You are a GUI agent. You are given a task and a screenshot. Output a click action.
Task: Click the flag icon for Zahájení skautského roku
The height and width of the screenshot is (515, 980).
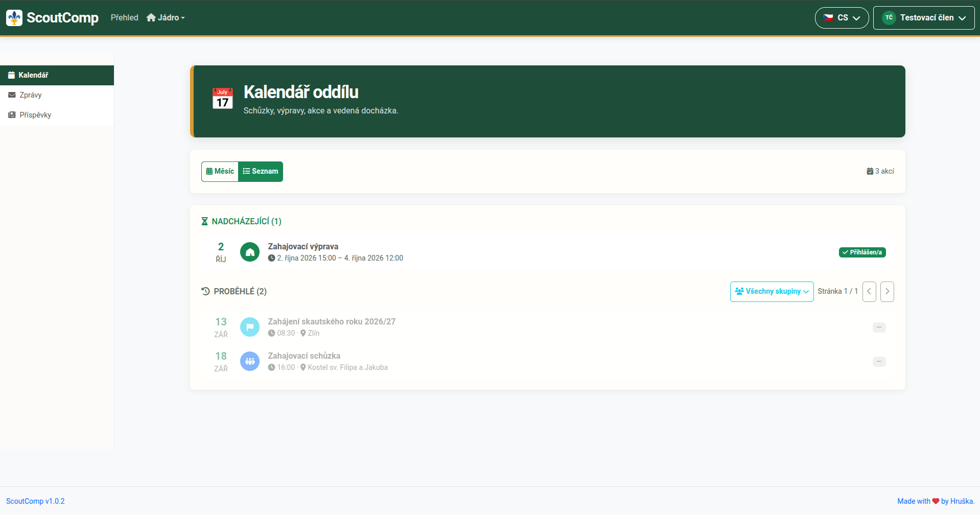tap(250, 327)
